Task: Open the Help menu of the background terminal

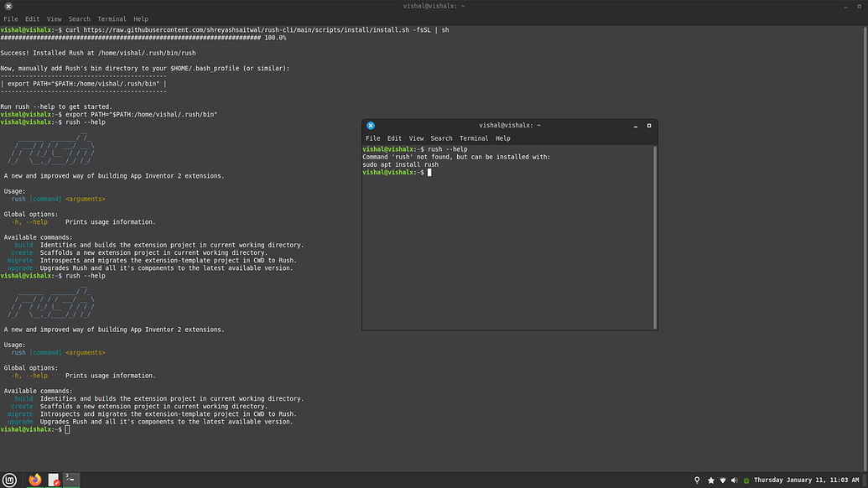Action: pos(141,18)
